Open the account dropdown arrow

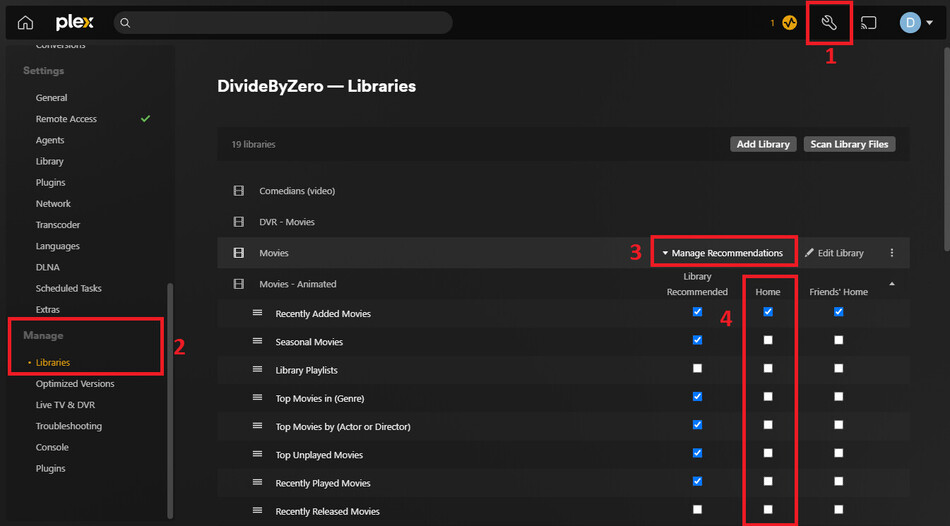coord(929,23)
